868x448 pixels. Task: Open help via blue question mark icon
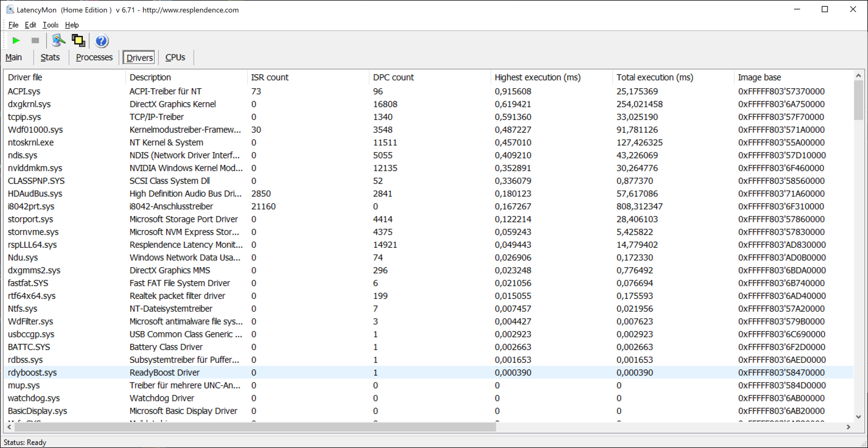(102, 41)
